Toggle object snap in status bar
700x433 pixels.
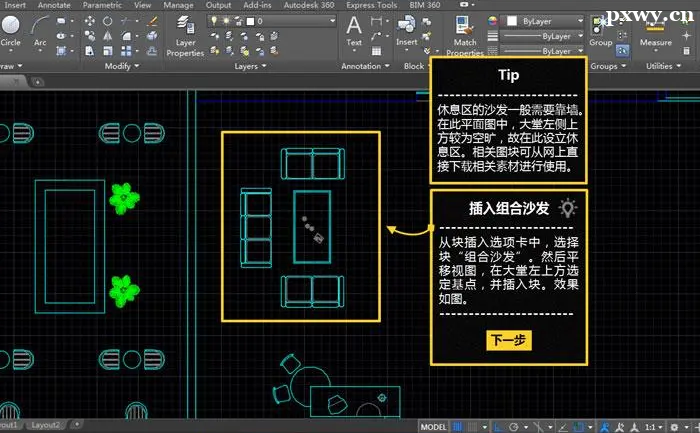[579, 427]
